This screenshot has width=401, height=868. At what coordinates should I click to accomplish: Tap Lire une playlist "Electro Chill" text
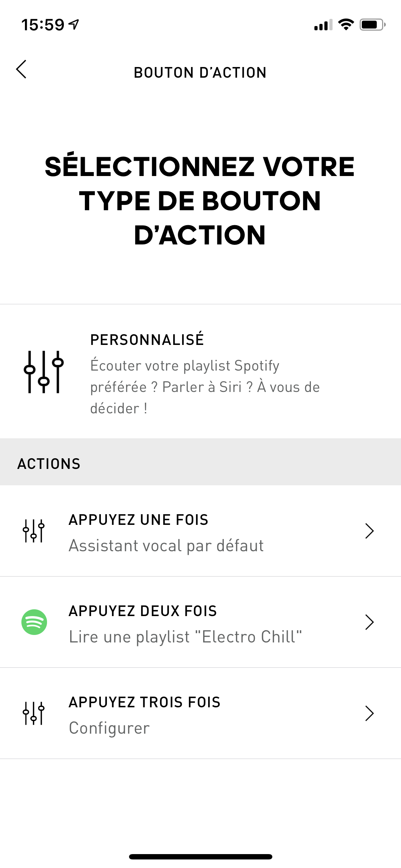185,637
